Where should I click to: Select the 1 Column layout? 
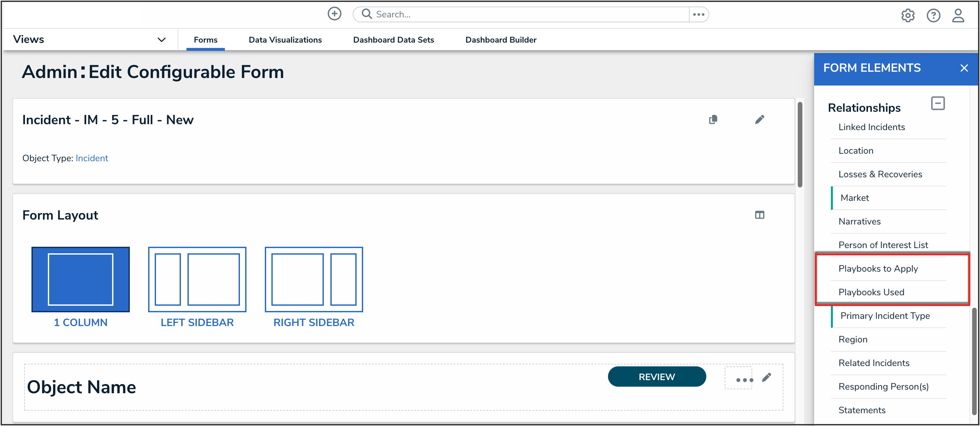tap(81, 280)
